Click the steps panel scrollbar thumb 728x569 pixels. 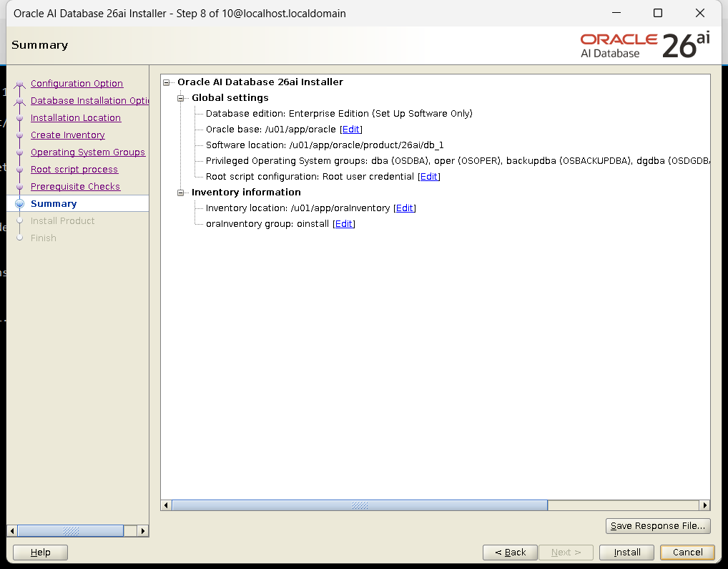point(71,531)
